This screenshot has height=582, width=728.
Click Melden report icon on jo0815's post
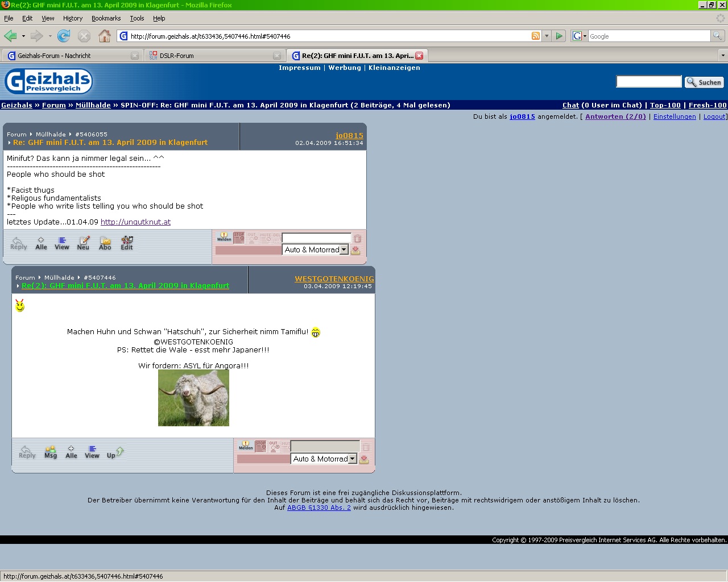coord(224,237)
